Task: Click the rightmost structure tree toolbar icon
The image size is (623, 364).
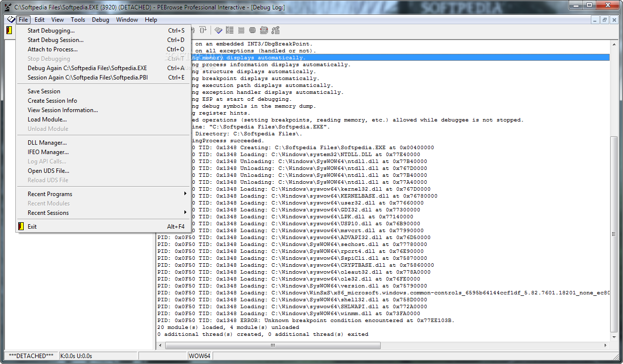Action: click(275, 31)
